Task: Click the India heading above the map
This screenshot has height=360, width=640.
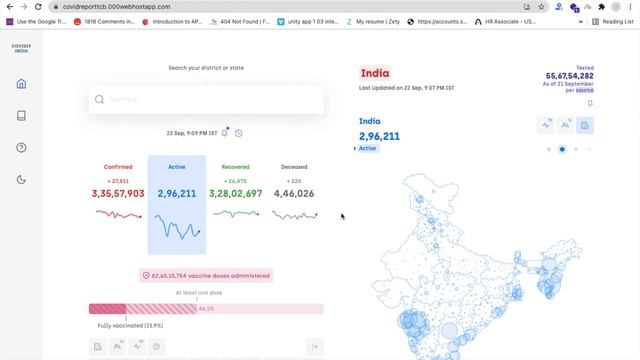Action: tap(375, 73)
